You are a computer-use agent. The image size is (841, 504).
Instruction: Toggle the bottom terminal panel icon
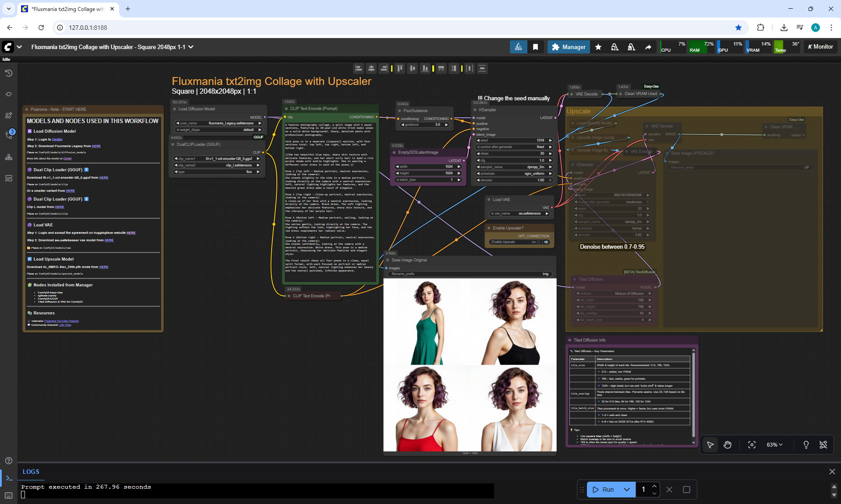(9, 478)
